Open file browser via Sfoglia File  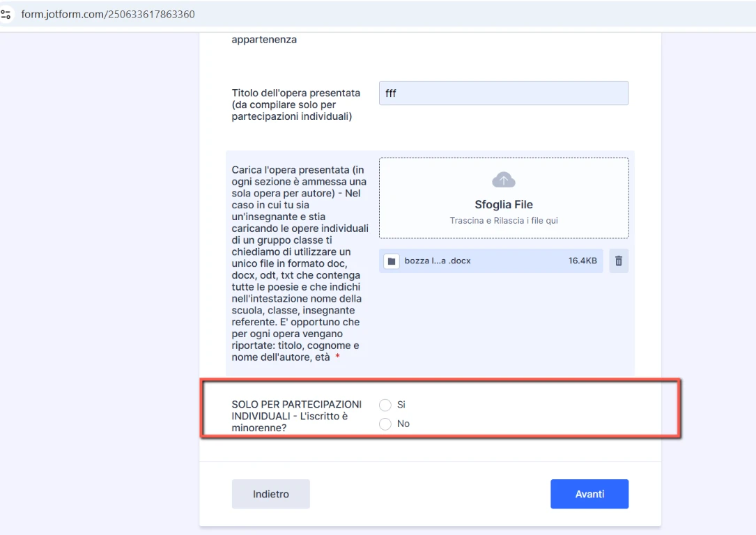[503, 205]
